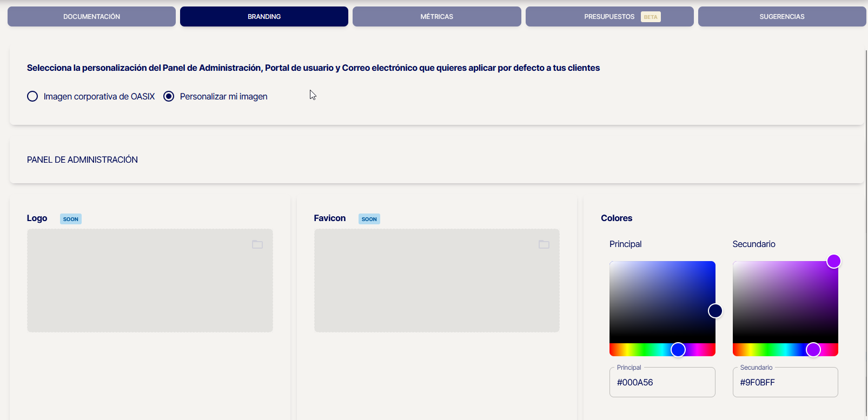Image resolution: width=868 pixels, height=420 pixels.
Task: Click the BETA badge on Presupuestos
Action: [x=651, y=17]
